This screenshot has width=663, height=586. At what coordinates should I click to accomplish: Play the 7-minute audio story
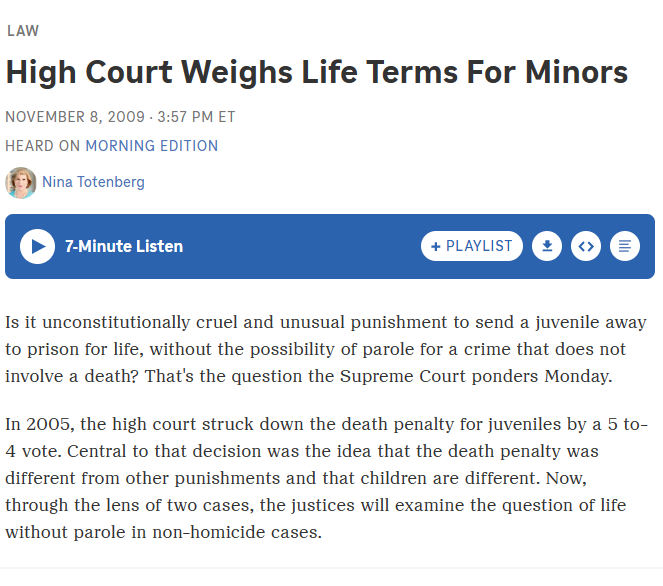coord(37,246)
